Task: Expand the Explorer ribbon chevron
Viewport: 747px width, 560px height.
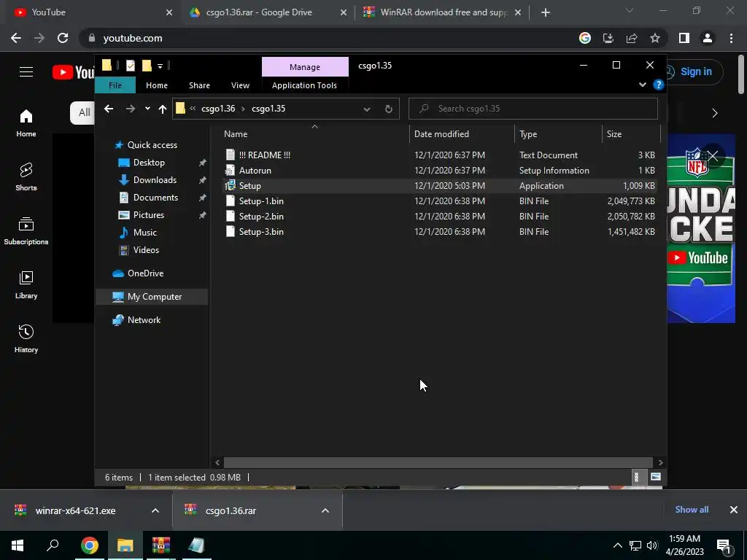Action: click(x=642, y=85)
